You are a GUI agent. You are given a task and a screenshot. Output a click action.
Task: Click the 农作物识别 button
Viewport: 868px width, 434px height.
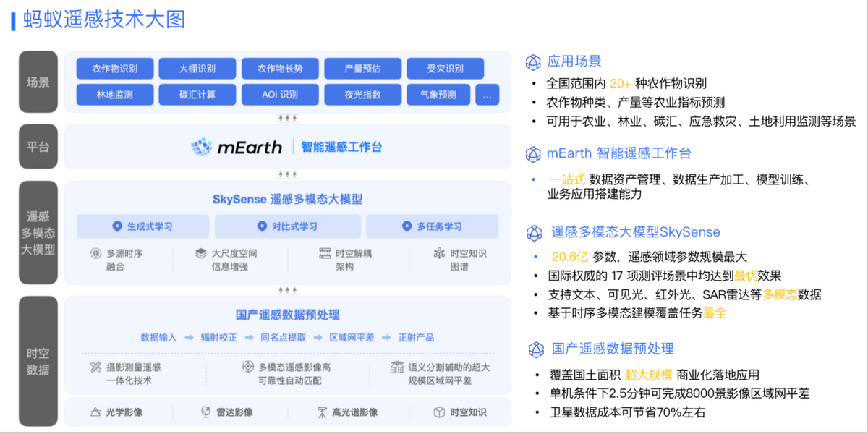pos(114,68)
